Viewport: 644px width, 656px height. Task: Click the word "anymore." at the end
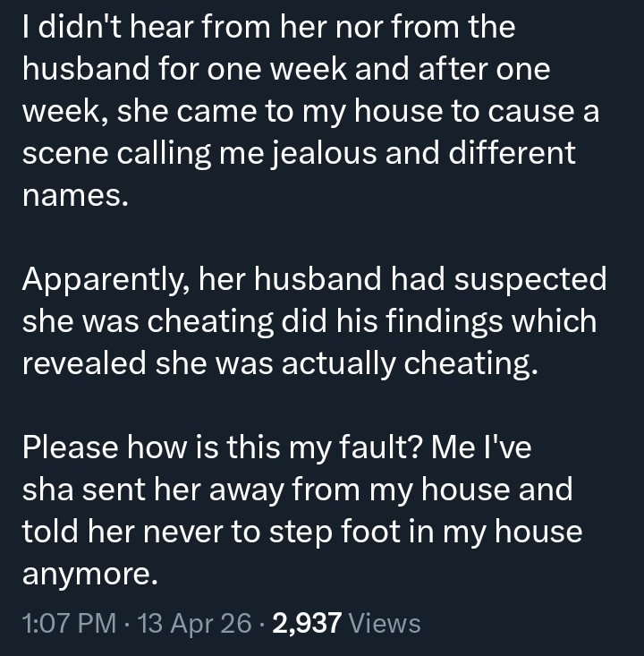[x=89, y=575]
